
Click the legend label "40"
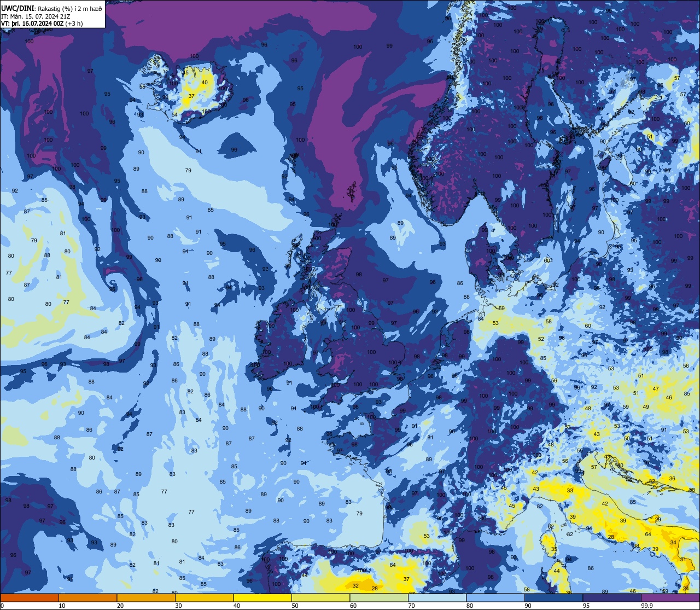pyautogui.click(x=237, y=606)
